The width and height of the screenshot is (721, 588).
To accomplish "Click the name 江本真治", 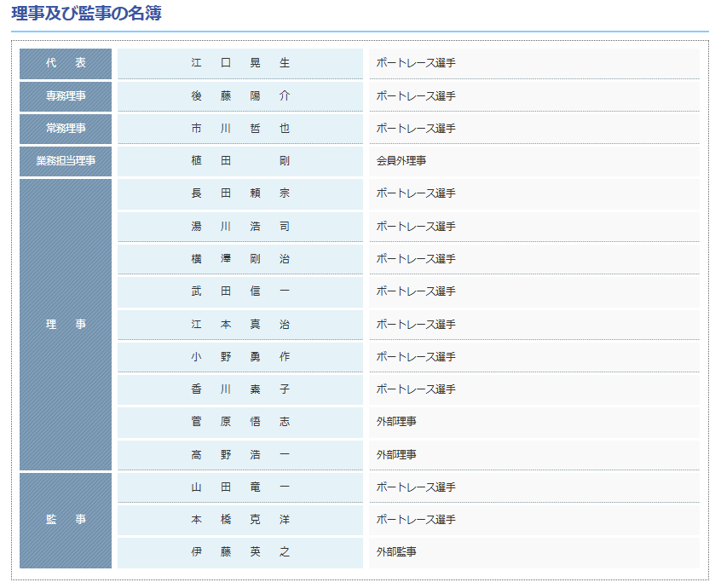I will [x=240, y=325].
